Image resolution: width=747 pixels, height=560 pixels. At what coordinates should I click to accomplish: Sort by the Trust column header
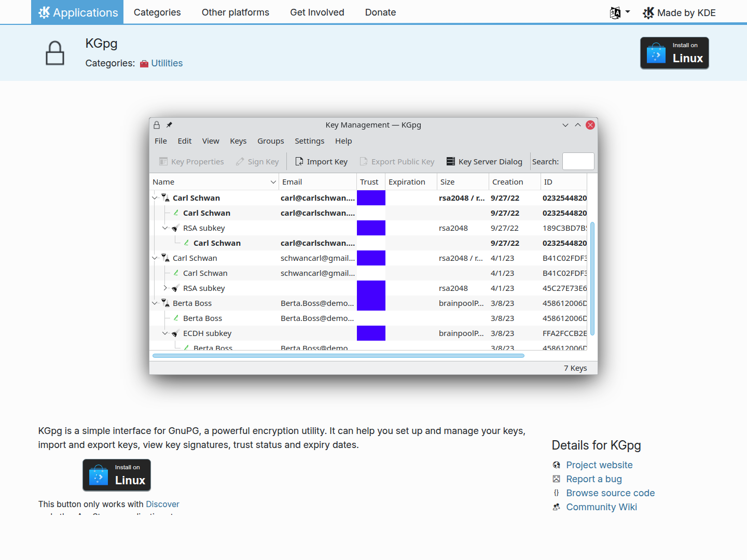(x=371, y=182)
